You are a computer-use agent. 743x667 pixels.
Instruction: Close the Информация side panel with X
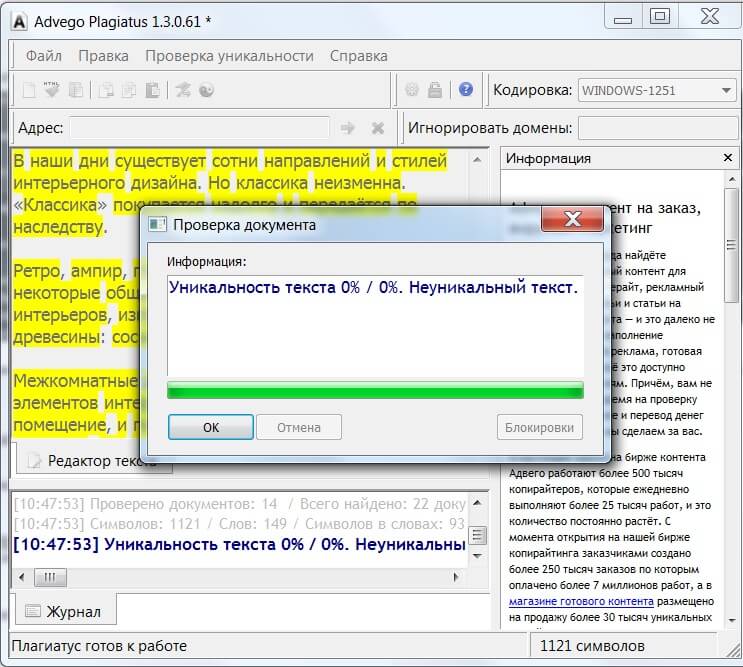pyautogui.click(x=728, y=158)
